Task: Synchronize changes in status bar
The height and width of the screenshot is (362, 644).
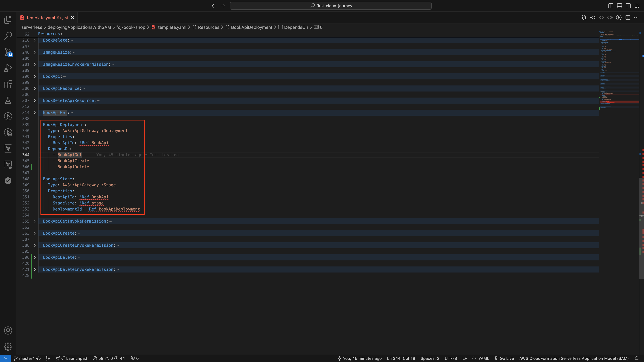Action: (39, 358)
